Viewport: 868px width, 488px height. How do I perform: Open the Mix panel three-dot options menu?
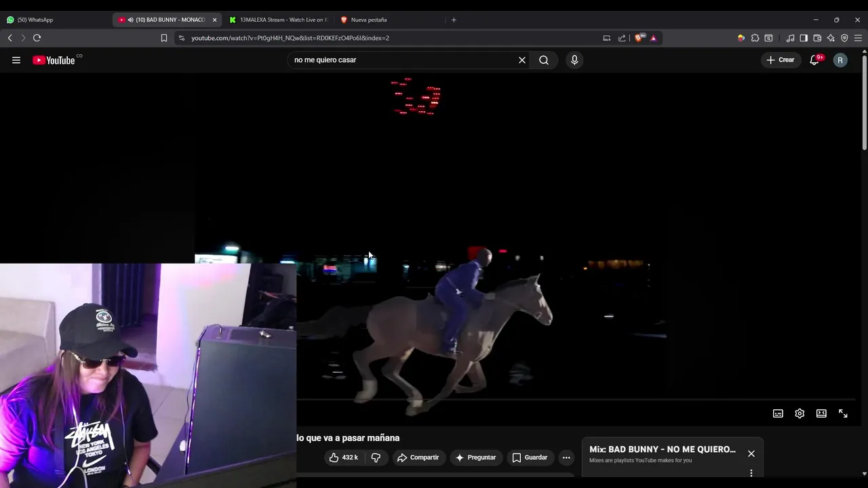click(x=751, y=473)
